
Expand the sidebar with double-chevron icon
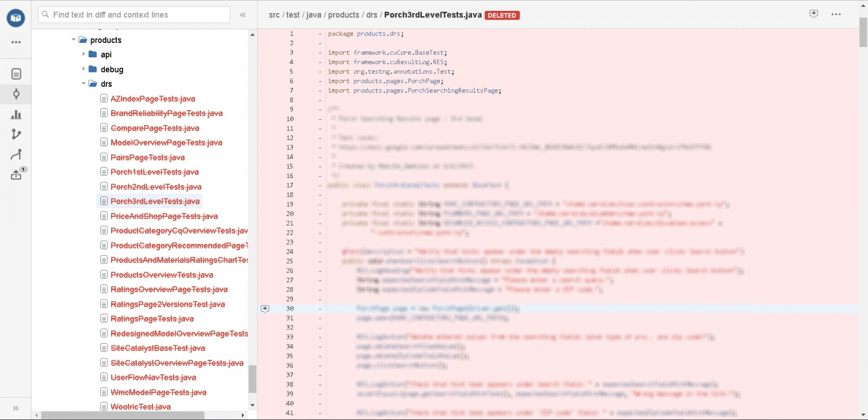coord(16,408)
